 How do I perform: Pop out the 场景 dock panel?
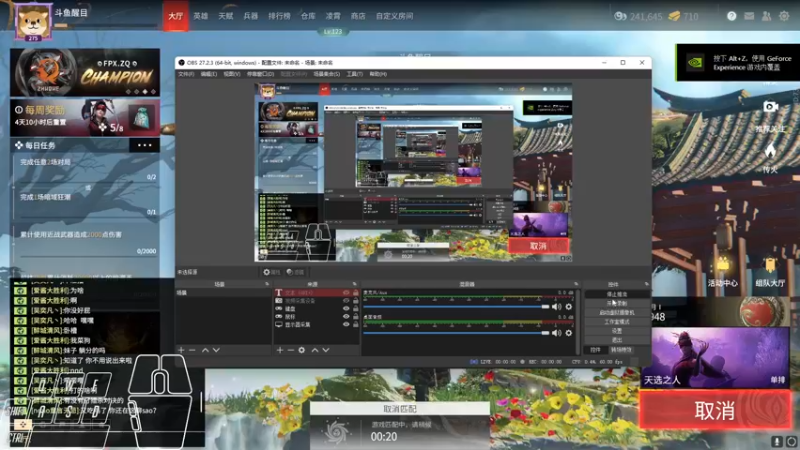point(267,284)
